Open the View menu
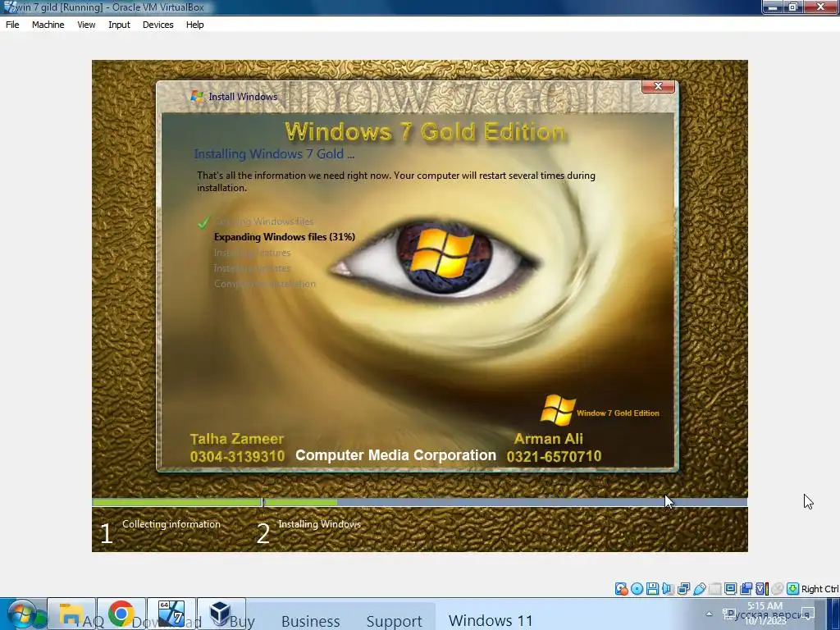Viewport: 840px width, 630px height. [86, 25]
